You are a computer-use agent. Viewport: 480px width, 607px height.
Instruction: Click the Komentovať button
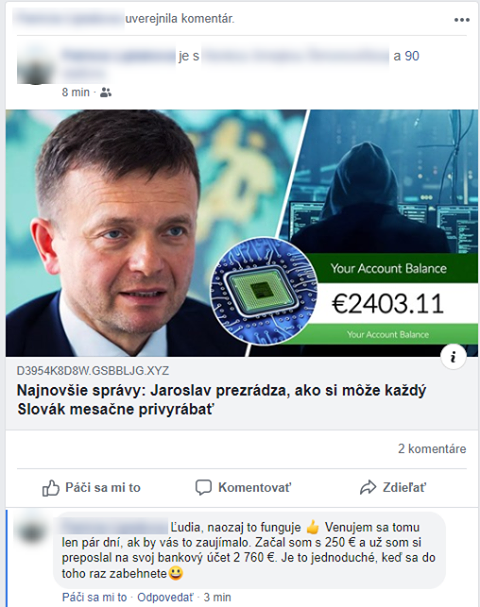pos(243,488)
